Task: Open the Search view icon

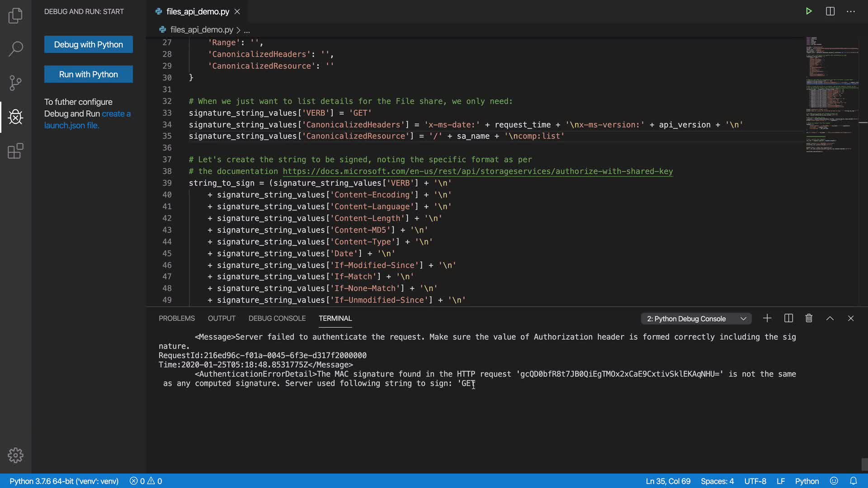Action: (15, 49)
